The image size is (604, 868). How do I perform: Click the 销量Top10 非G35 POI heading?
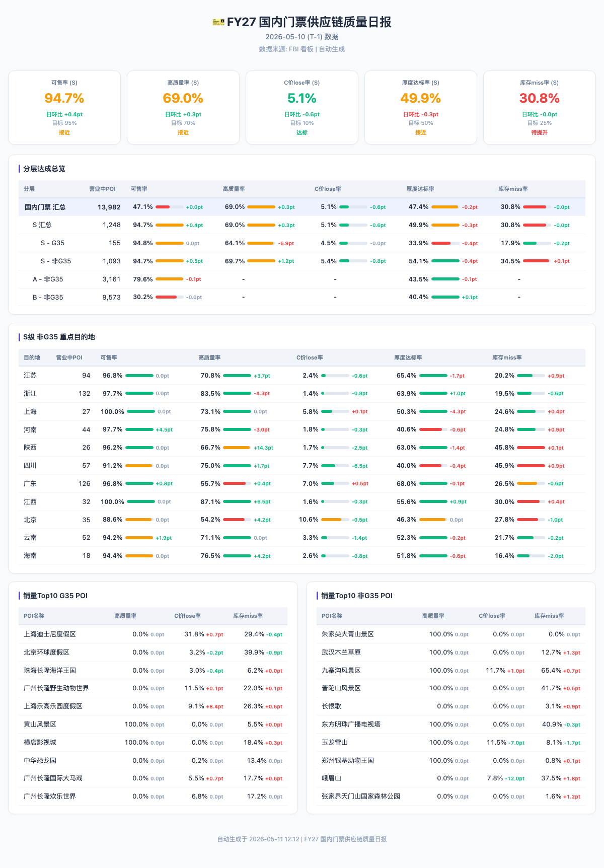point(357,596)
